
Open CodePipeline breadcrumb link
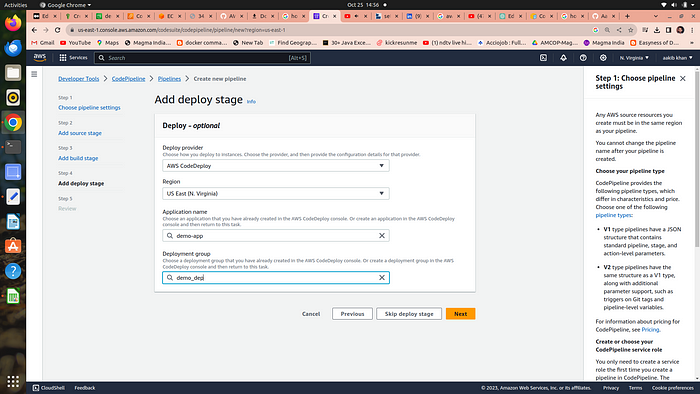pyautogui.click(x=129, y=79)
